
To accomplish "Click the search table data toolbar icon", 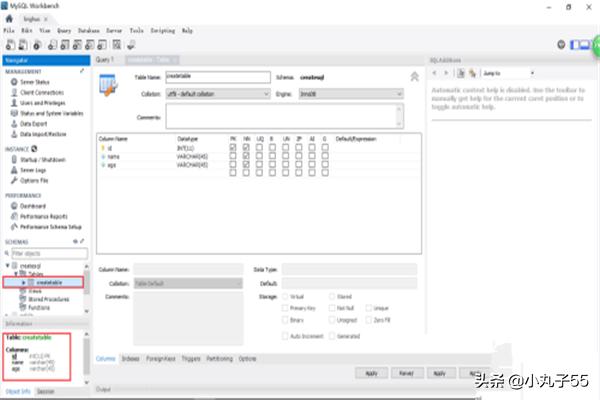I will pyautogui.click(x=117, y=45).
